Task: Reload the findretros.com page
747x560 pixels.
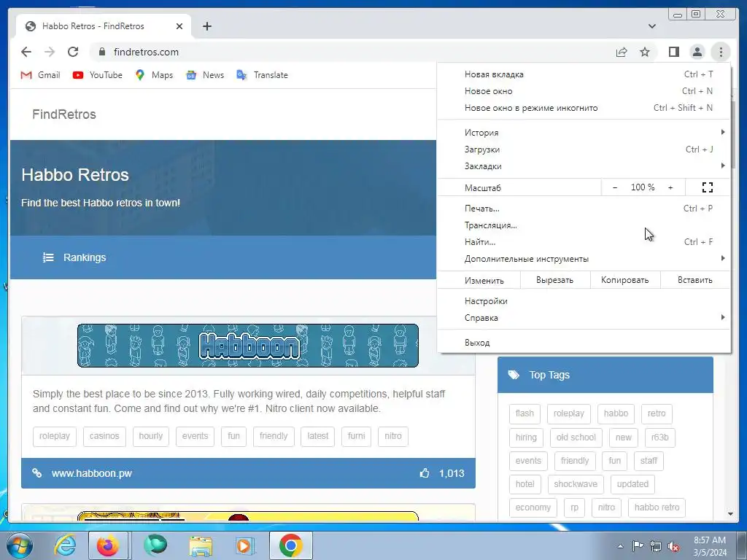Action: [x=73, y=52]
